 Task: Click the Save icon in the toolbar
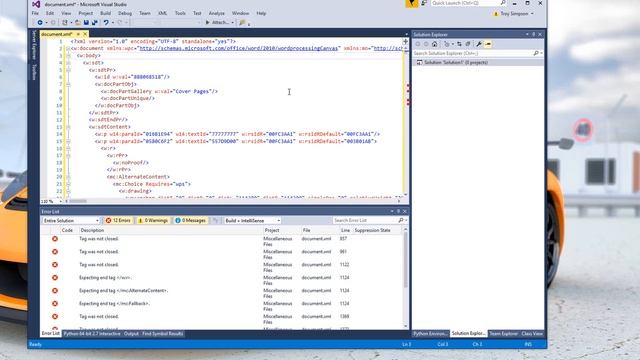[x=87, y=22]
